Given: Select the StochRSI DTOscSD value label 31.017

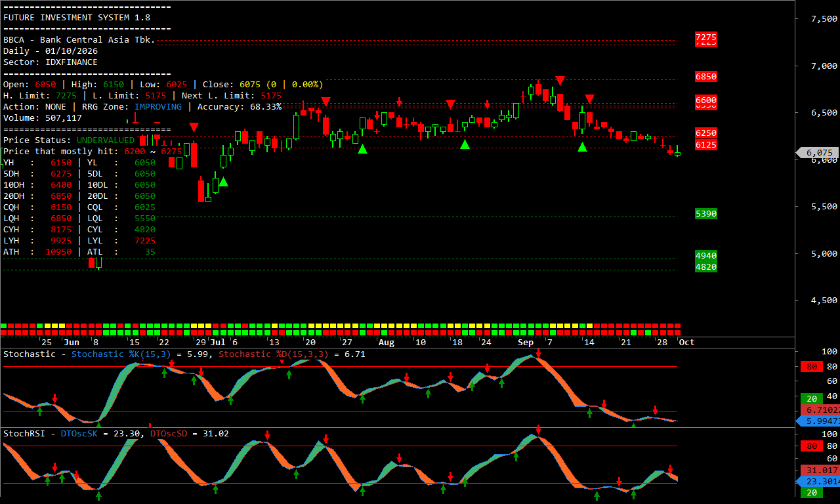Looking at the screenshot, I should pyautogui.click(x=820, y=471).
